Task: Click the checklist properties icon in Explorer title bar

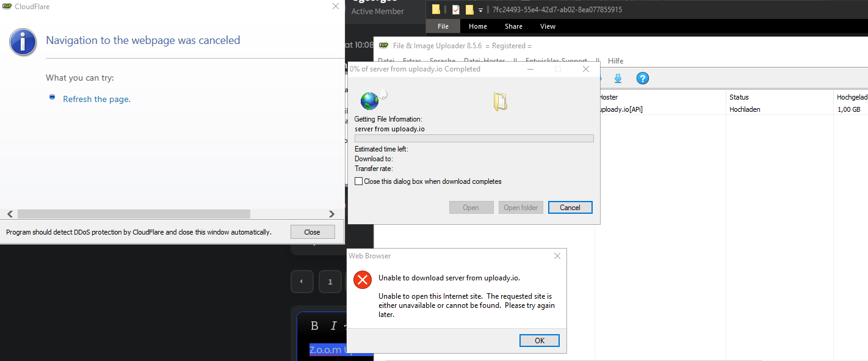Action: [x=456, y=9]
